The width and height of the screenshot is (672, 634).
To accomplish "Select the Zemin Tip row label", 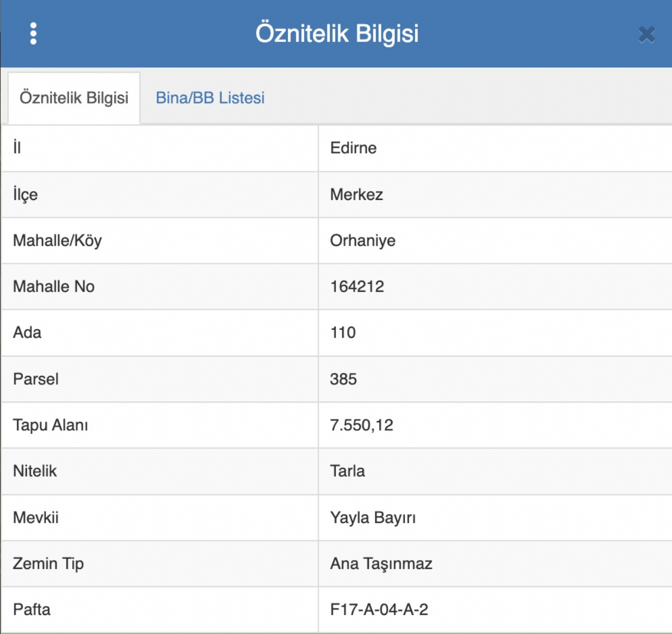I will coord(48,563).
